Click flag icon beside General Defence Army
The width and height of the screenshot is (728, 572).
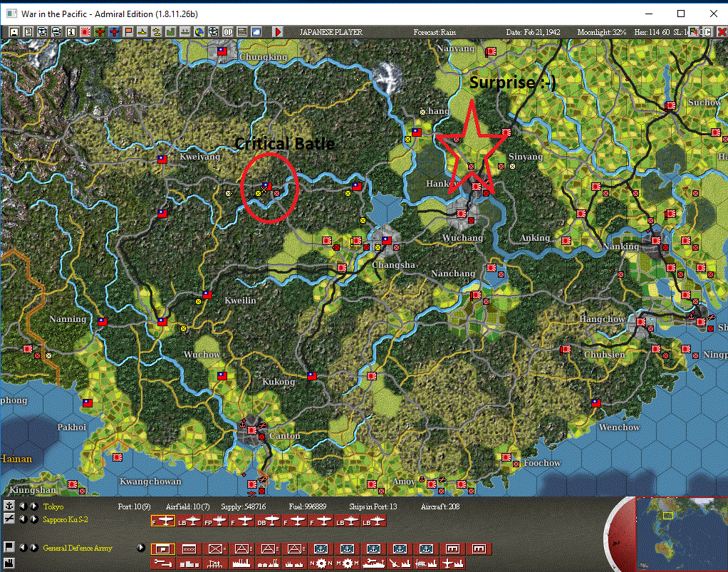[x=9, y=547]
